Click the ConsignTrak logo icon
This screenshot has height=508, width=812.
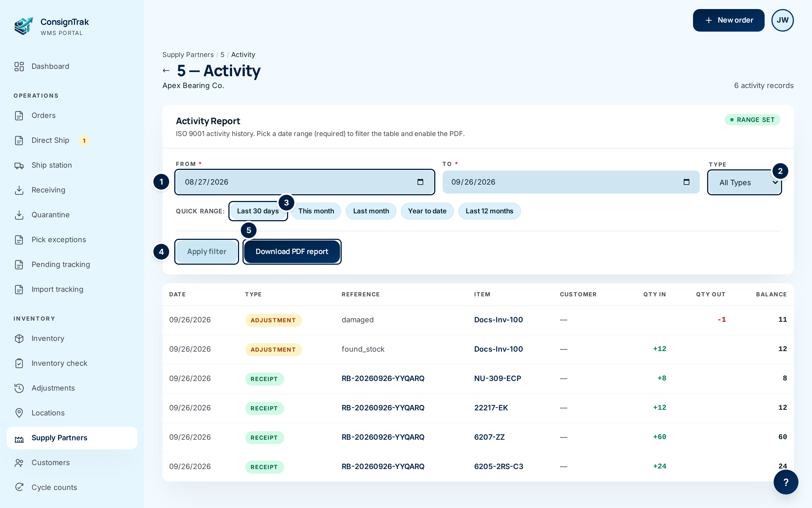click(23, 26)
